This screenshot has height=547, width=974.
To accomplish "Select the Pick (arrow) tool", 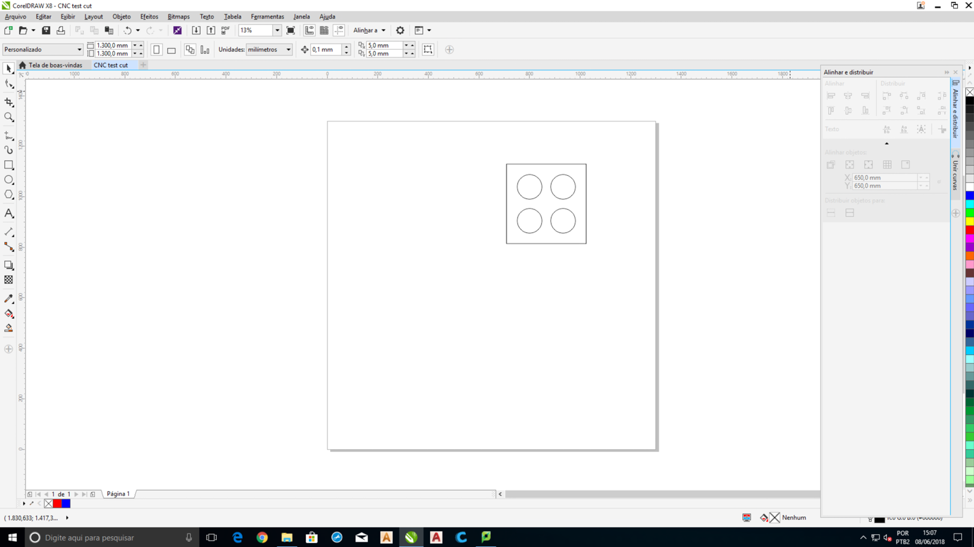I will (x=9, y=69).
